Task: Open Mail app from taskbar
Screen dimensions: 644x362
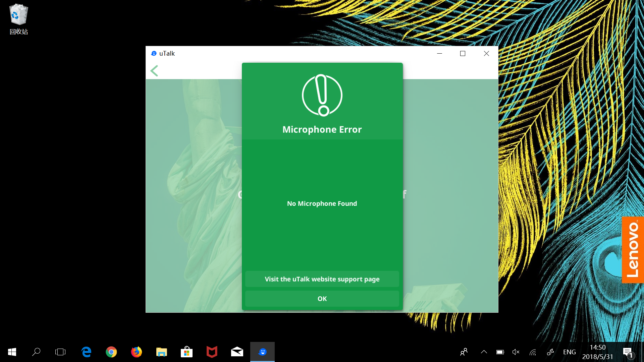Action: pos(237,352)
